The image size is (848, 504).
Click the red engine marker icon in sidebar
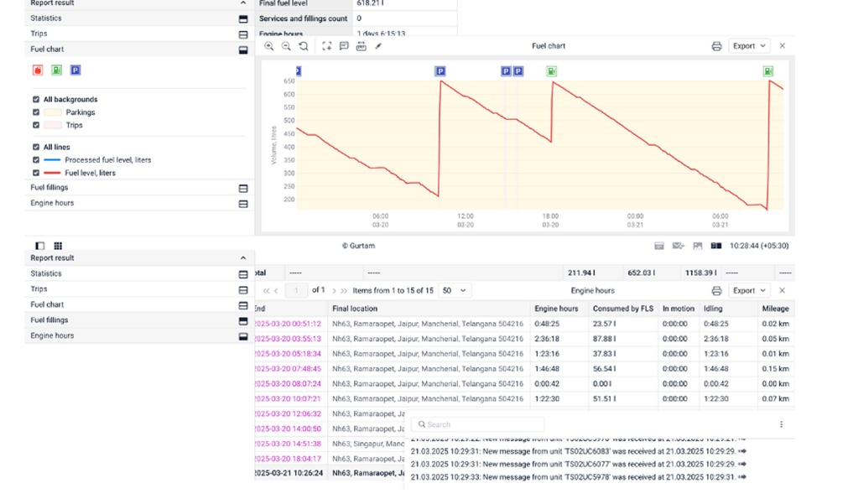click(38, 70)
